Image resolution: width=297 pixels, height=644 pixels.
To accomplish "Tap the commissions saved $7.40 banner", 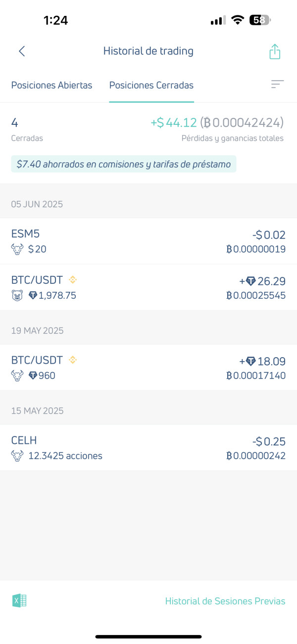I will tap(124, 164).
